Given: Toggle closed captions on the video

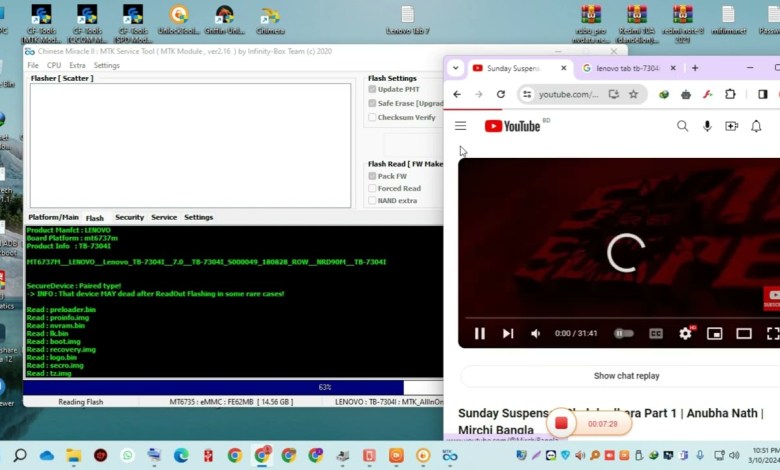Looking at the screenshot, I should tap(656, 334).
